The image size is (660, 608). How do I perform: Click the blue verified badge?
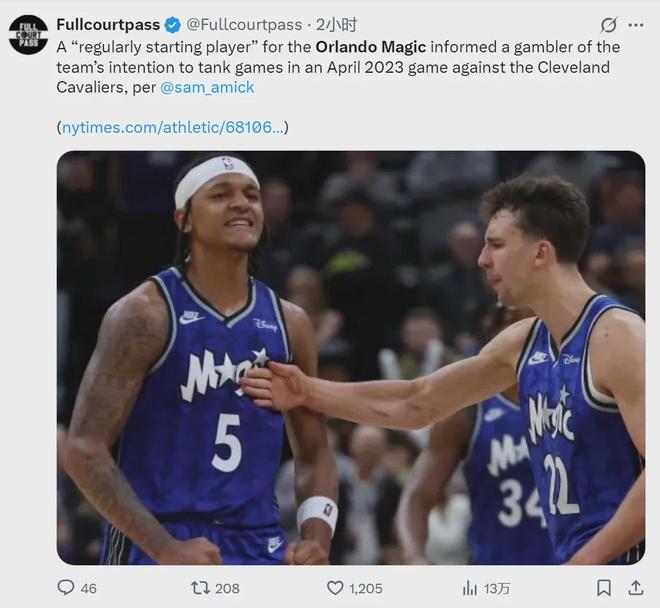(x=172, y=25)
